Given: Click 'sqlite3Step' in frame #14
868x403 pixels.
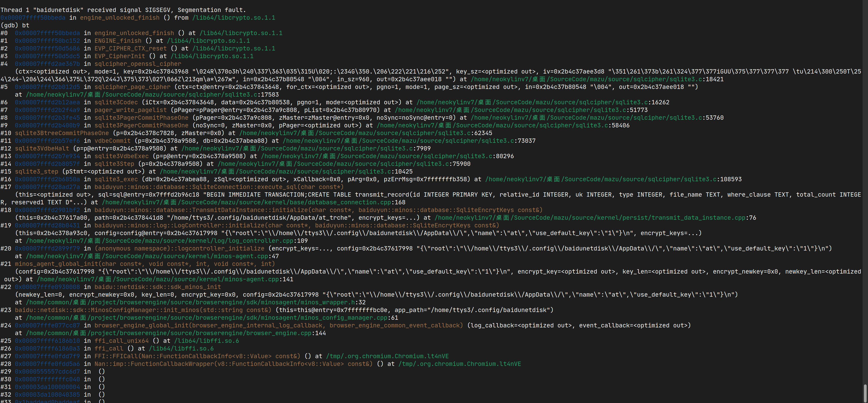Looking at the screenshot, I should pos(114,164).
